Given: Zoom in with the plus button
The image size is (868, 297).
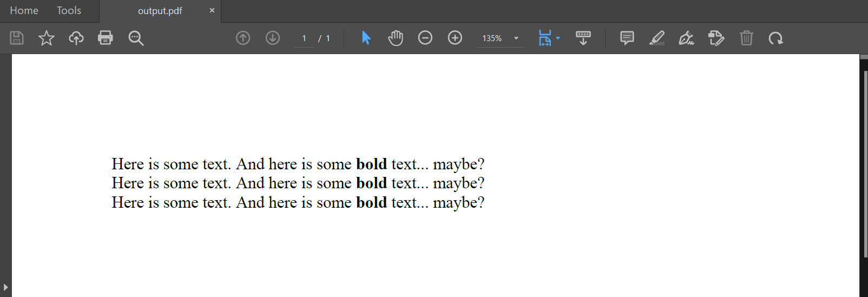Looking at the screenshot, I should 455,38.
